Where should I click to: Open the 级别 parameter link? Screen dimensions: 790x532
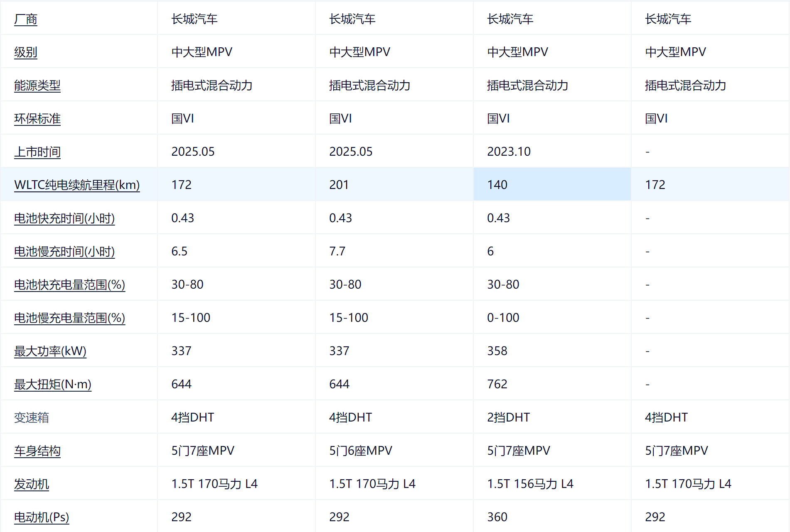click(x=26, y=52)
